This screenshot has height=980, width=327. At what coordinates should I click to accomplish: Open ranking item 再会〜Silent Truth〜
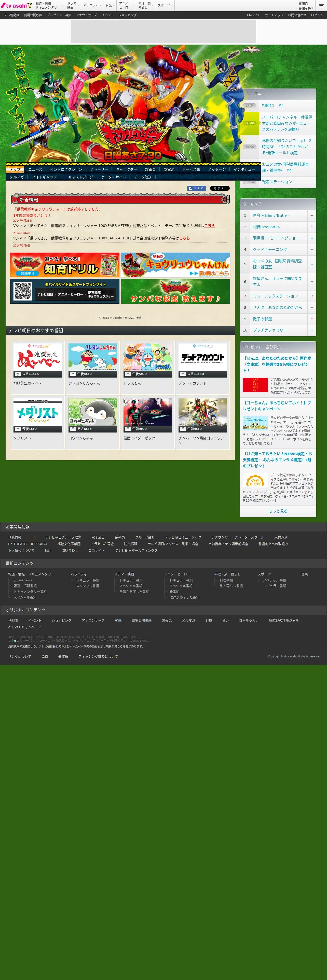pos(271,216)
